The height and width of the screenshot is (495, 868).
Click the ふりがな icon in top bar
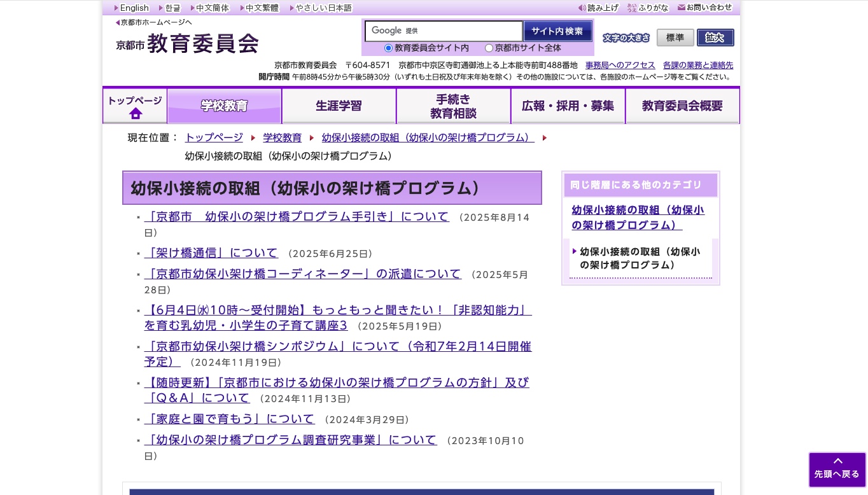631,8
